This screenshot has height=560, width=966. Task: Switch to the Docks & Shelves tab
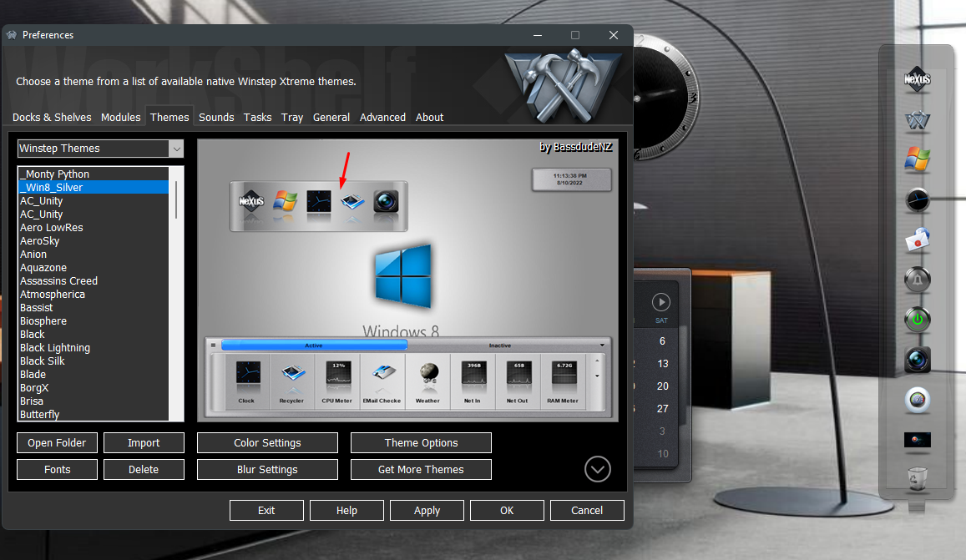click(x=52, y=118)
